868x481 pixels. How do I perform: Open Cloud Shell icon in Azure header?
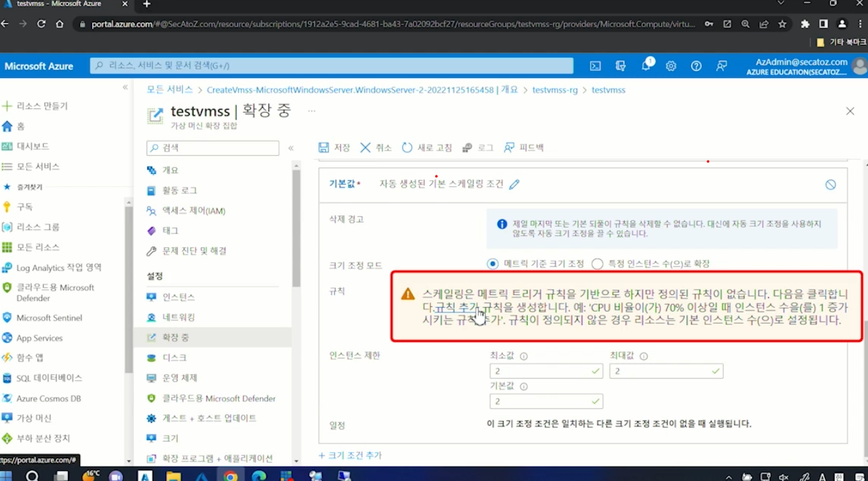pyautogui.click(x=595, y=66)
